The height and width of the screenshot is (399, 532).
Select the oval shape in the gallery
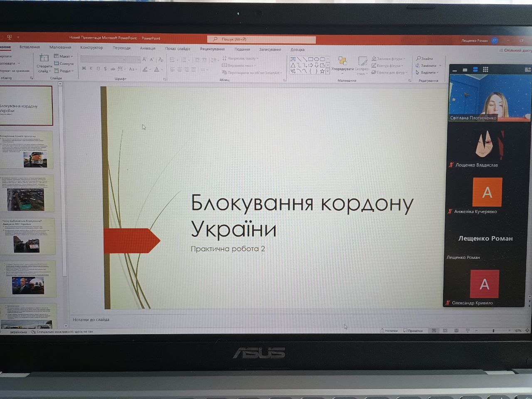tap(316, 59)
